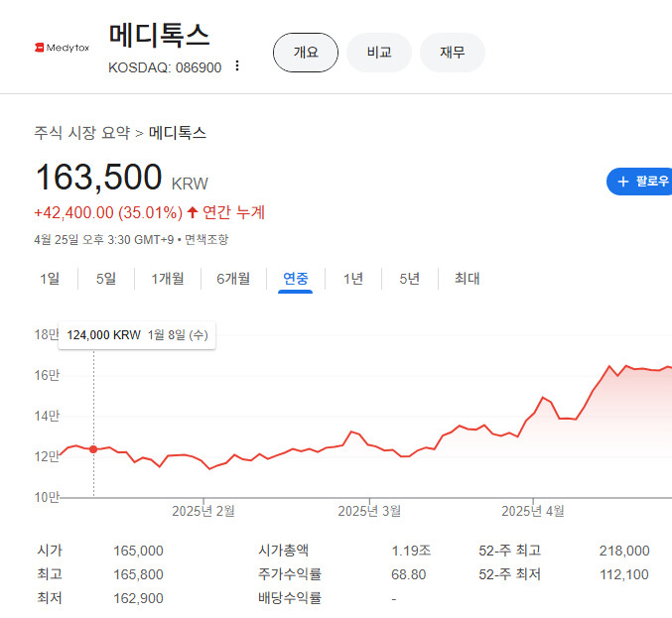Image resolution: width=672 pixels, height=618 pixels.
Task: Click the 2025년 2월 axis label
Action: pos(203,511)
